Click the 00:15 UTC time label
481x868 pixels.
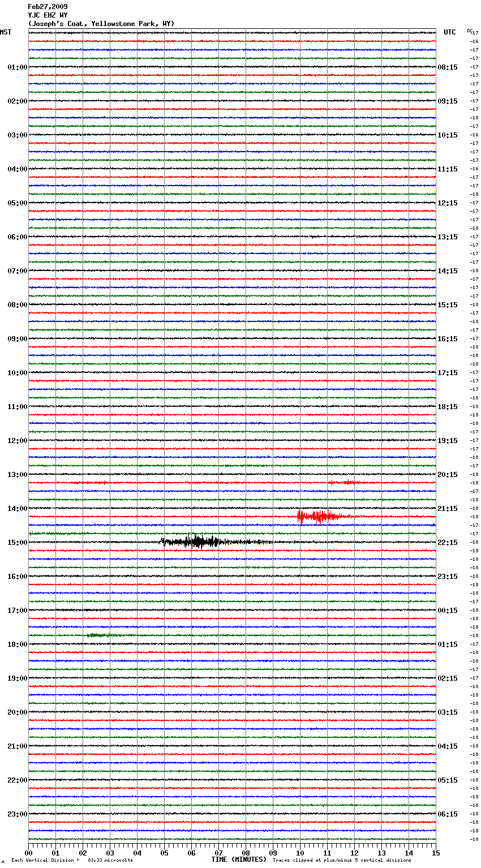pos(448,611)
